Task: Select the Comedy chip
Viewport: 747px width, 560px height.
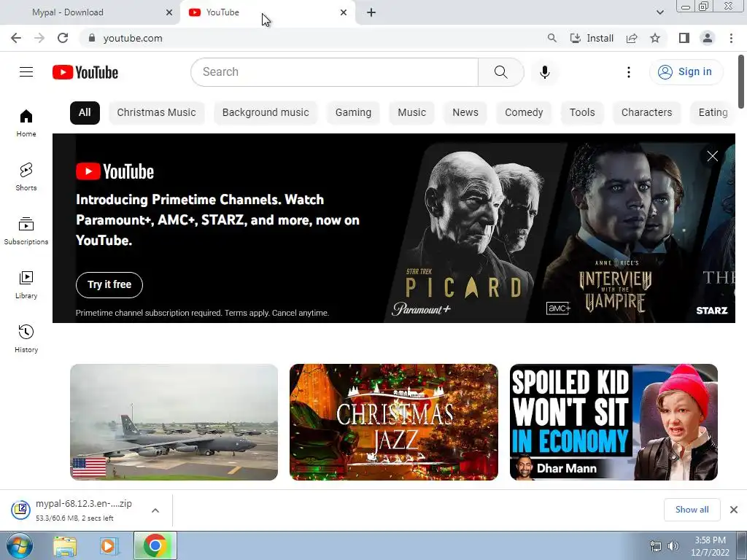Action: pyautogui.click(x=524, y=113)
